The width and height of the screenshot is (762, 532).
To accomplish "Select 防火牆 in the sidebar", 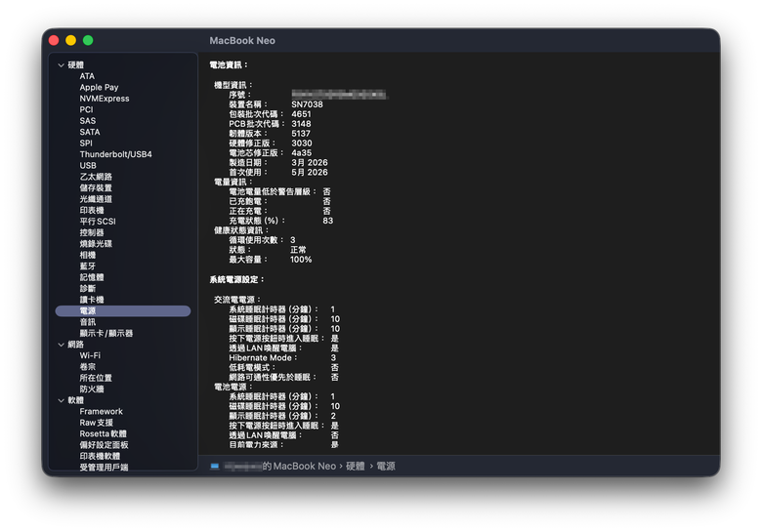I will pyautogui.click(x=92, y=389).
